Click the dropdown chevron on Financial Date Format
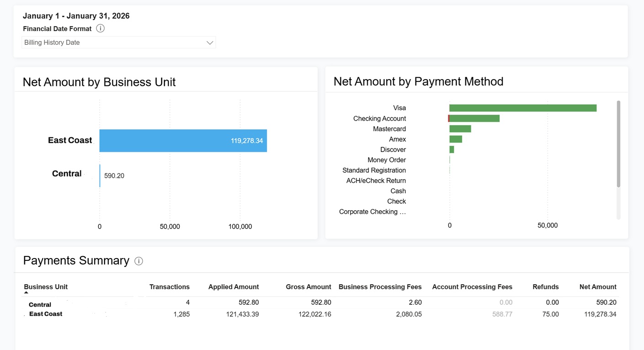This screenshot has width=644, height=350. coord(209,42)
